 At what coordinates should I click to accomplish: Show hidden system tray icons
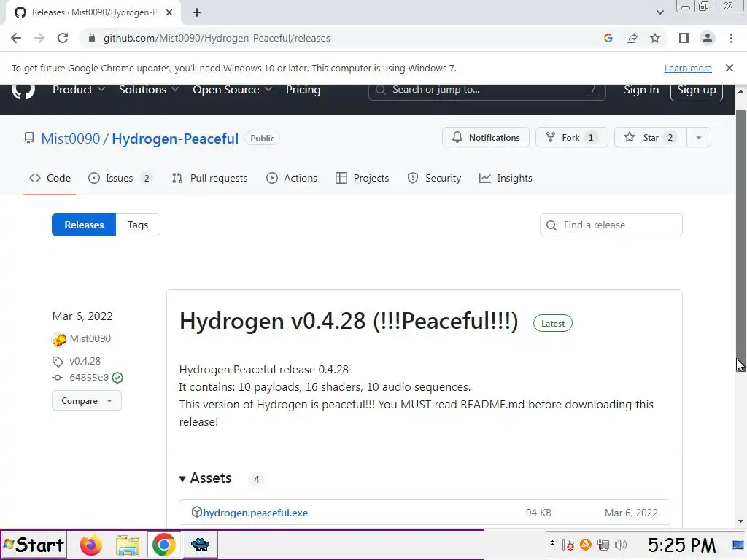(x=553, y=544)
